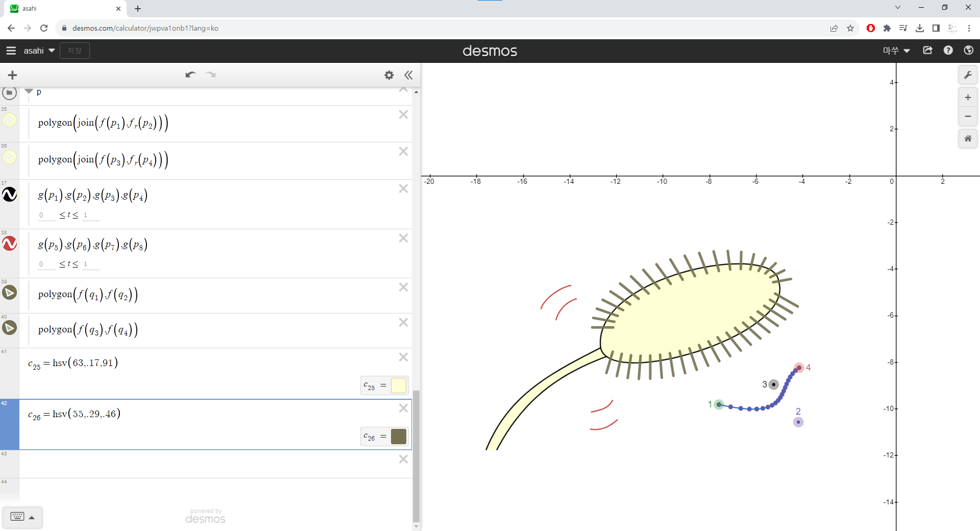Toggle visibility of red g(p5) curve
This screenshot has height=531, width=980.
tap(10, 244)
